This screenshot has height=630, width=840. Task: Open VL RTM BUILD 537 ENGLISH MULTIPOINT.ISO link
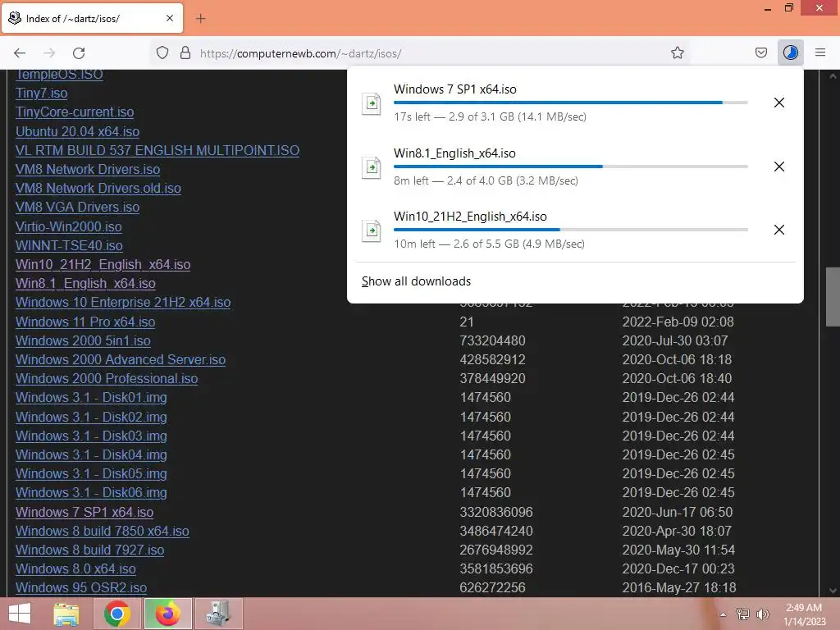[x=157, y=151]
